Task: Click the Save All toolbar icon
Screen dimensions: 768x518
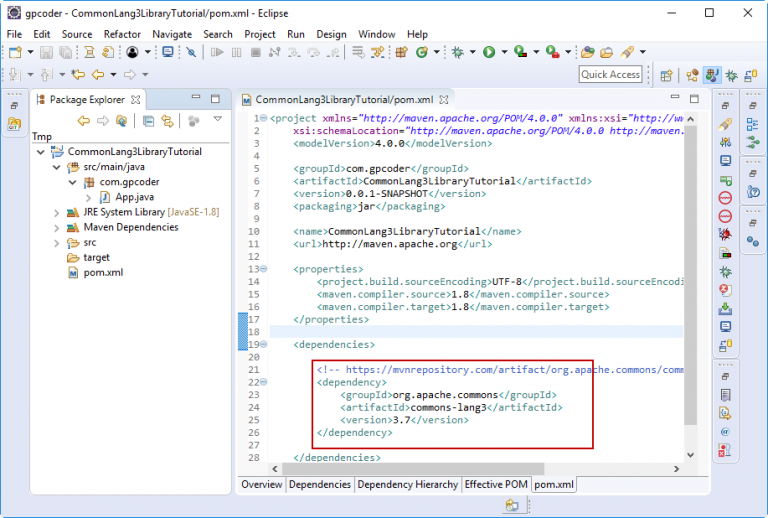Action: pos(65,52)
